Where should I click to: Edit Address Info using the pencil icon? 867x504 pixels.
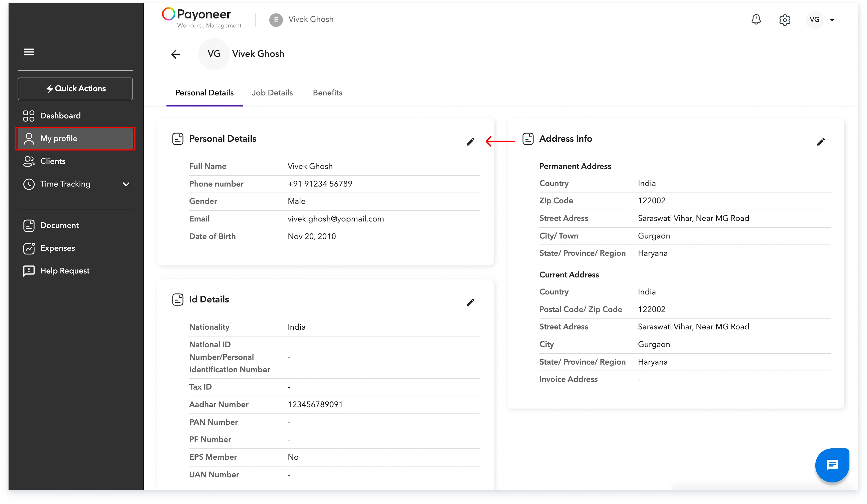(821, 142)
